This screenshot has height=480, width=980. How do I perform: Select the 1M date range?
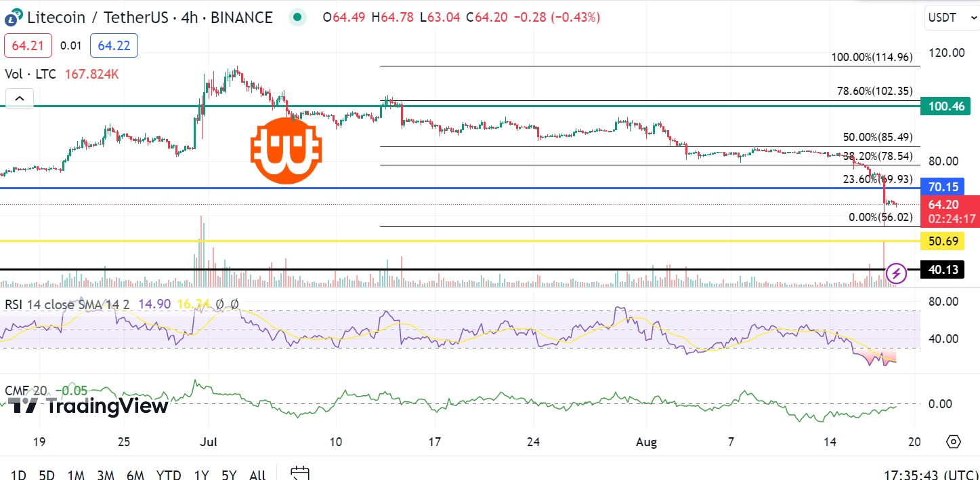pos(76,475)
